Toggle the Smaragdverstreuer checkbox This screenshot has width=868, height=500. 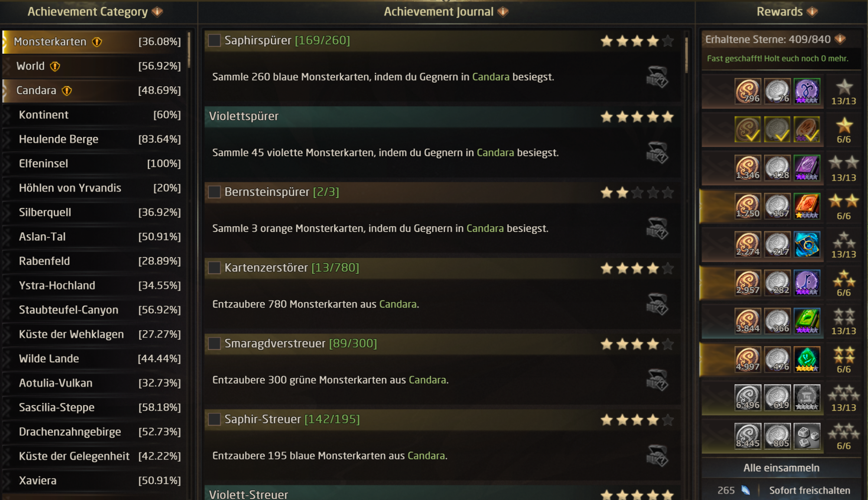214,343
